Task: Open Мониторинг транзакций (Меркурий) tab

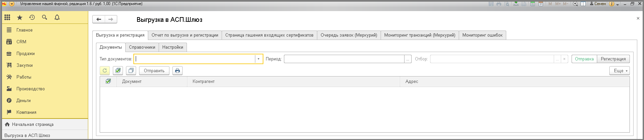Action: (x=420, y=35)
